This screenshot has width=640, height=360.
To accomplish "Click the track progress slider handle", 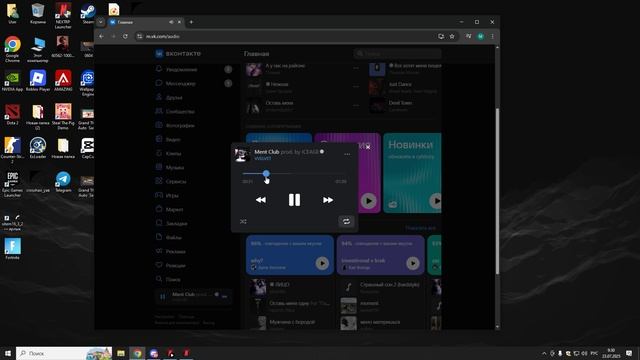I will tap(266, 173).
